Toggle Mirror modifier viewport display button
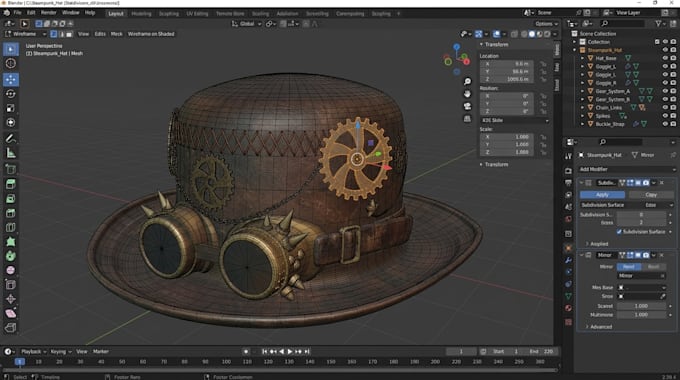 (x=638, y=255)
